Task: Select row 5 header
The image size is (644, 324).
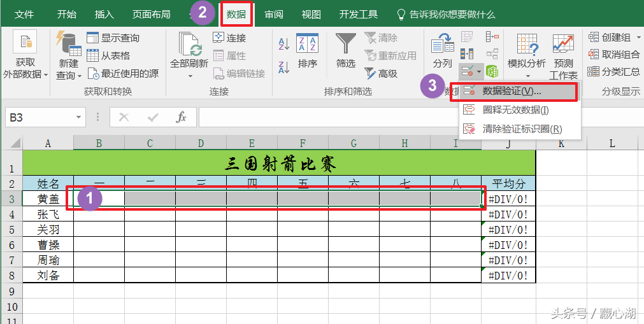Action: click(x=11, y=229)
